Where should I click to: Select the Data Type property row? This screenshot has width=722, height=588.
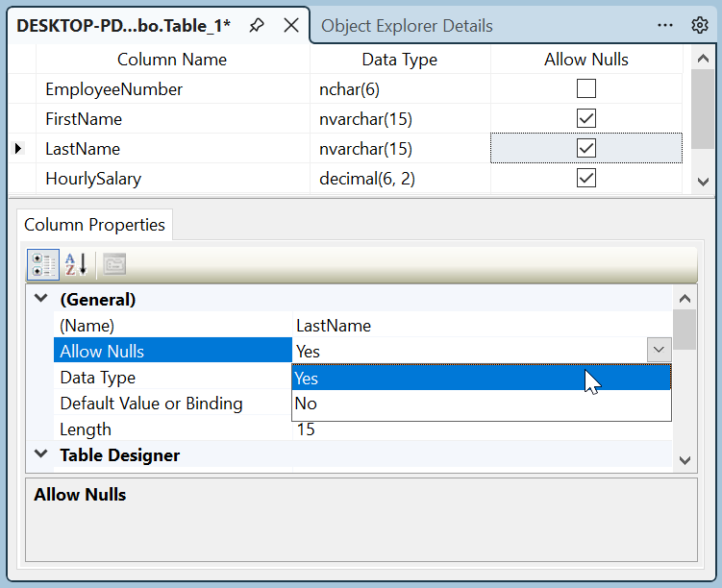coord(173,378)
